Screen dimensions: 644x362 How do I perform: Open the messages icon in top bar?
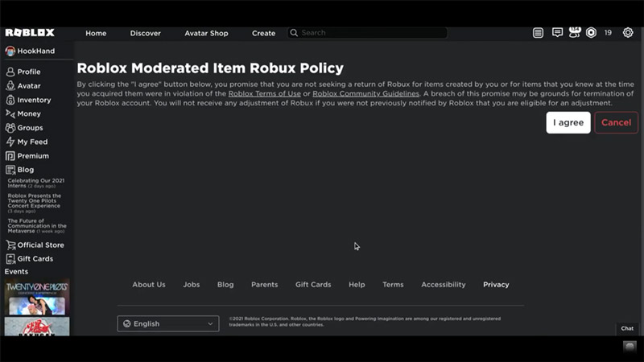tap(557, 33)
